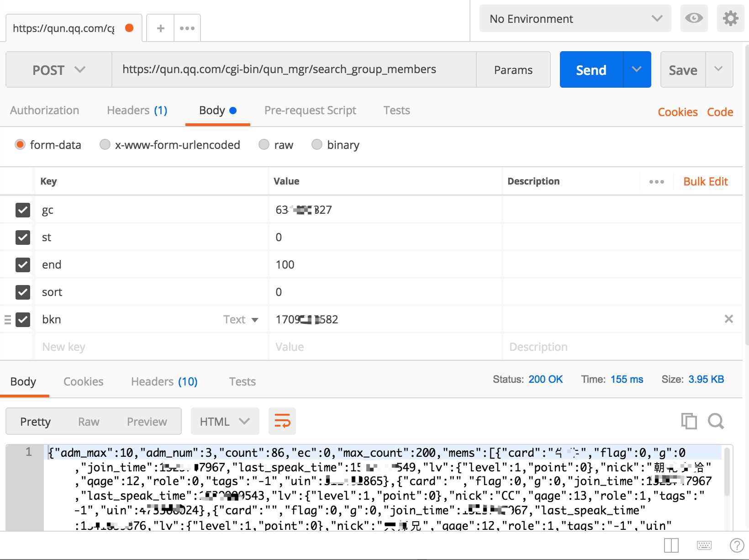Viewport: 749px width, 560px height.
Task: Open the Code link
Action: [x=720, y=112]
